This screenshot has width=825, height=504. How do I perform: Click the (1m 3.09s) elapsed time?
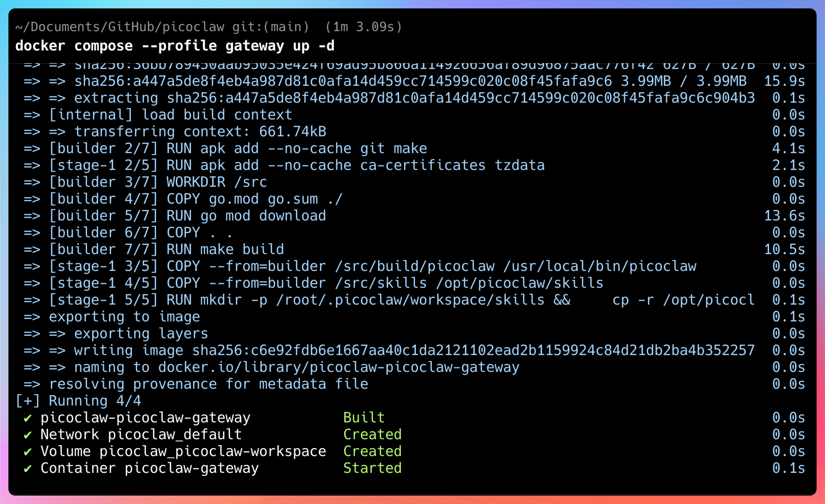pos(363,27)
